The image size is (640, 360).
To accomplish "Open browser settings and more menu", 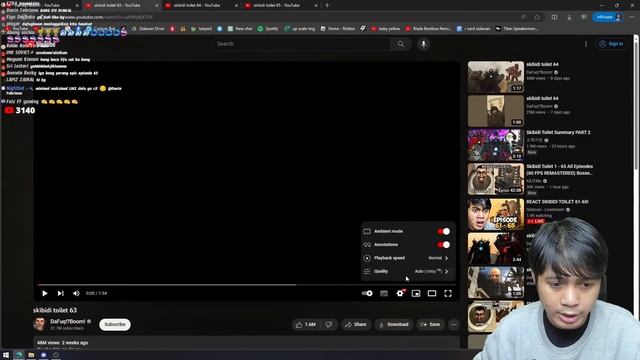I will (x=632, y=17).
